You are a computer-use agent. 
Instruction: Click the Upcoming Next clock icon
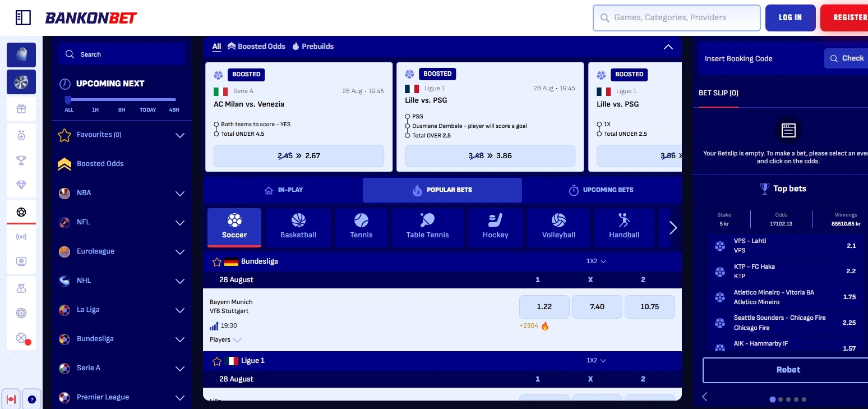(65, 84)
